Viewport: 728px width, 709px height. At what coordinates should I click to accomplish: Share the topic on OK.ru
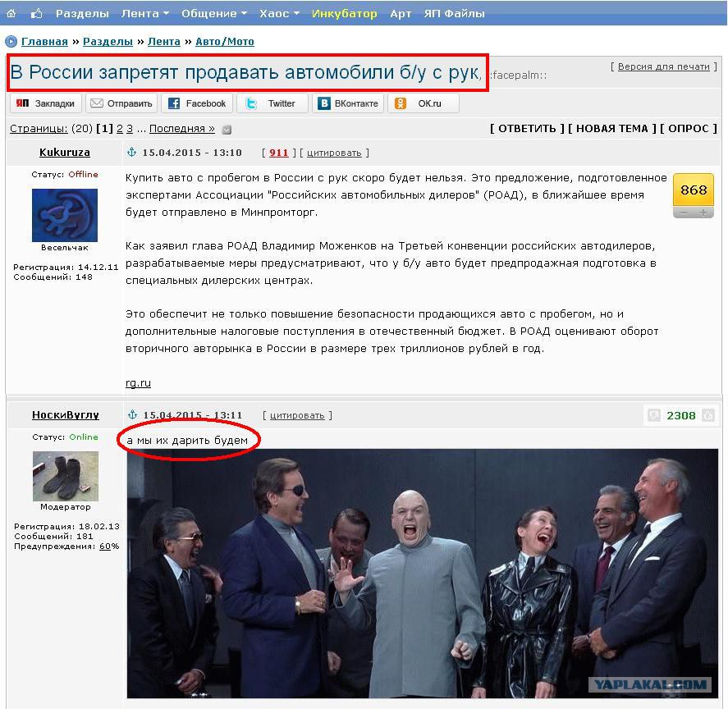[x=424, y=103]
